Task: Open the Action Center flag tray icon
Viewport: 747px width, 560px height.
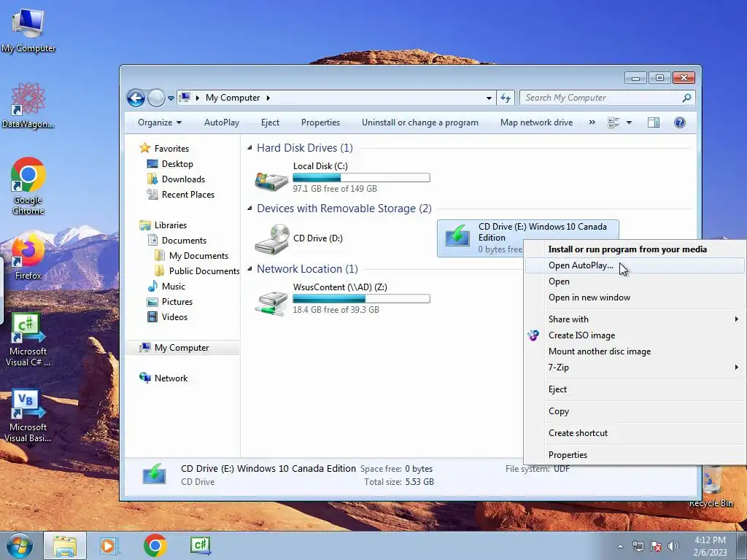Action: coord(656,545)
